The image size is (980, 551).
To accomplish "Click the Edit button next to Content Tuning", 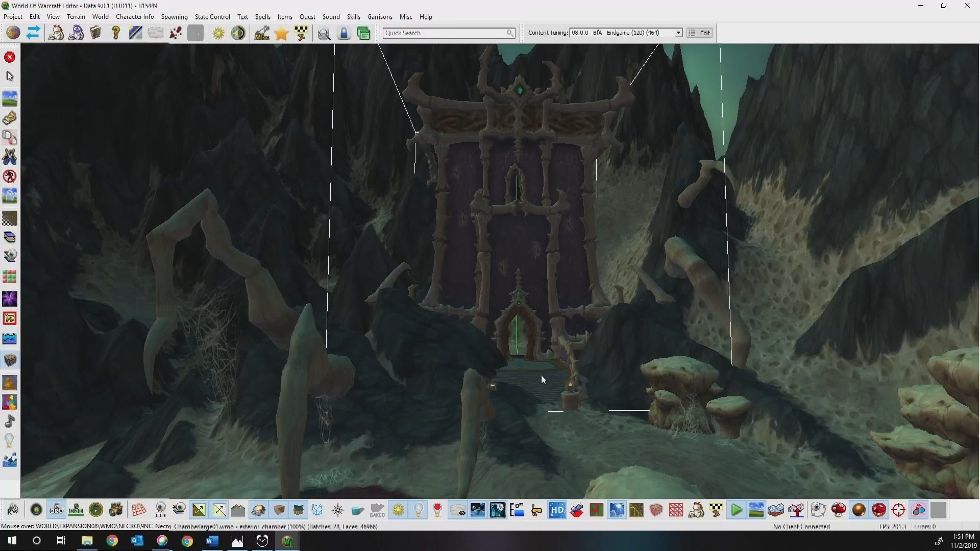I will (705, 33).
